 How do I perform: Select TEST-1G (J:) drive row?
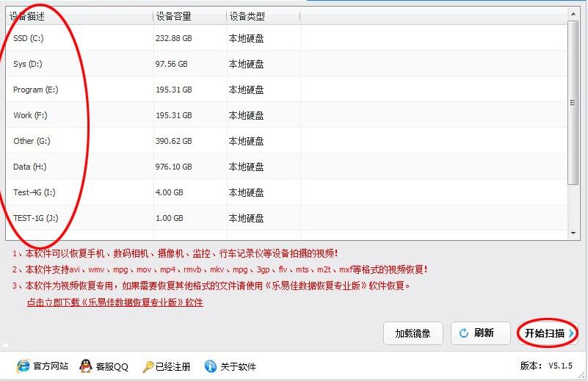[286, 218]
